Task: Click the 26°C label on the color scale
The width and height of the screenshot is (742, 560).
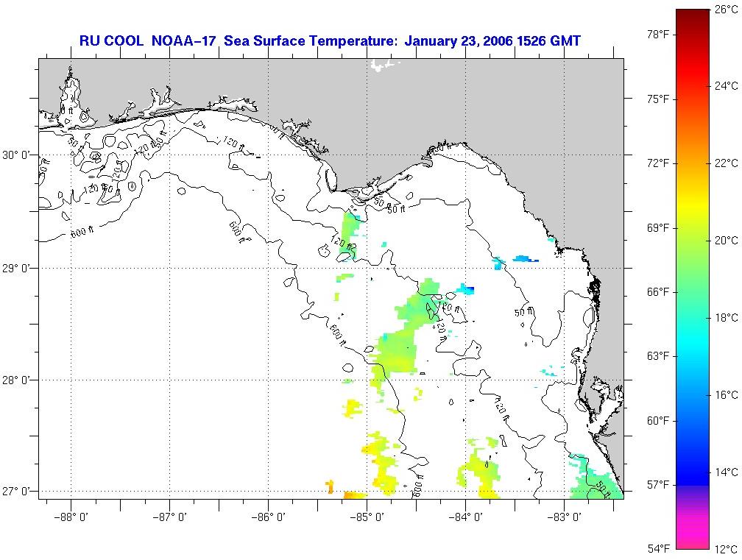Action: 725,9
